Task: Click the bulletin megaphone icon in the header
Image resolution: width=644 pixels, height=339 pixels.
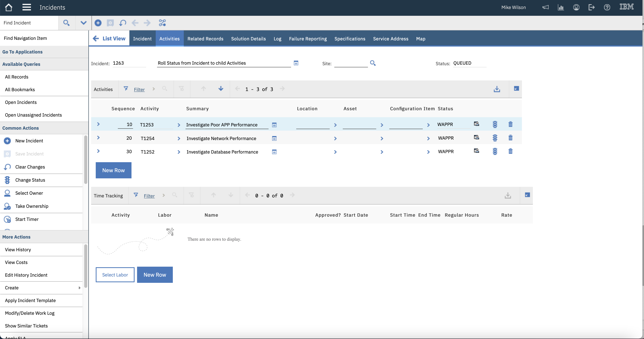Action: coord(545,7)
